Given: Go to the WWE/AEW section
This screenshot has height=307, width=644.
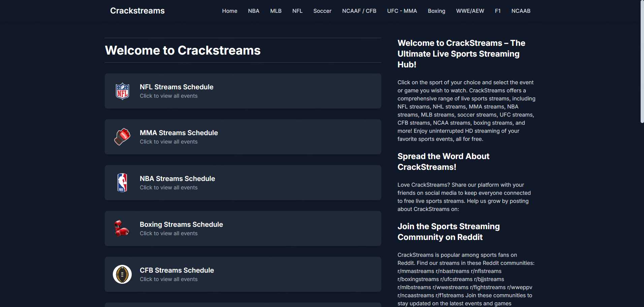Looking at the screenshot, I should tap(470, 11).
